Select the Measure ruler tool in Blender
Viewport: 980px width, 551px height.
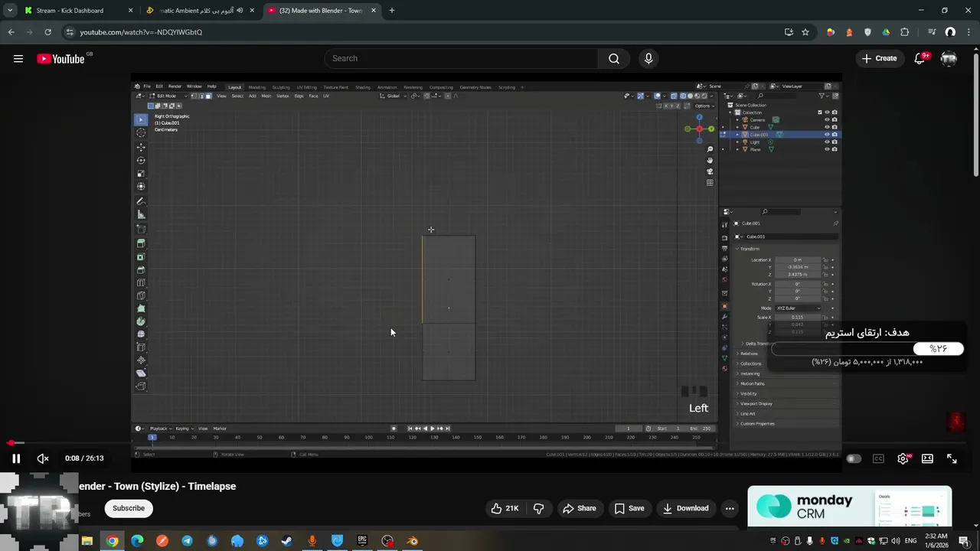point(141,215)
